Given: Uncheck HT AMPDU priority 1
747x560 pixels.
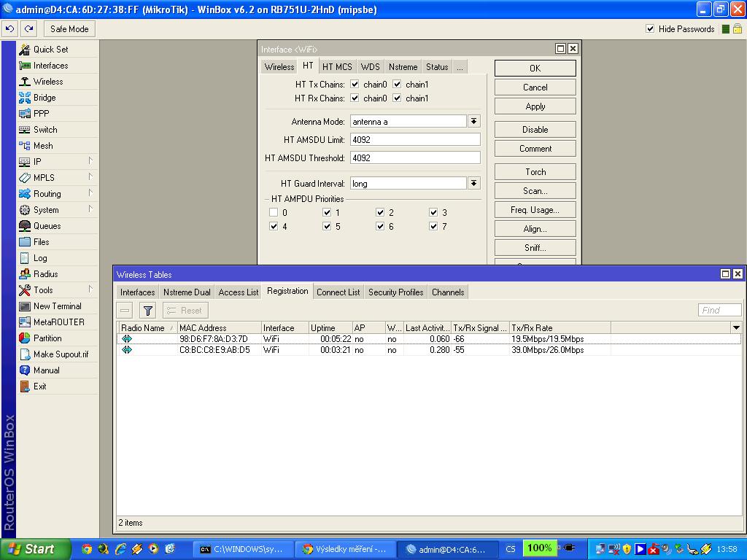Looking at the screenshot, I should click(x=327, y=212).
